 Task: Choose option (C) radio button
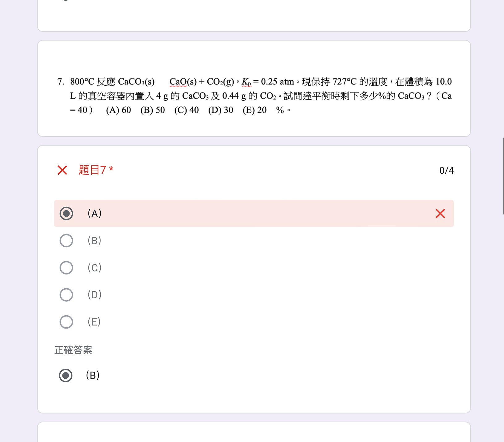(x=66, y=268)
